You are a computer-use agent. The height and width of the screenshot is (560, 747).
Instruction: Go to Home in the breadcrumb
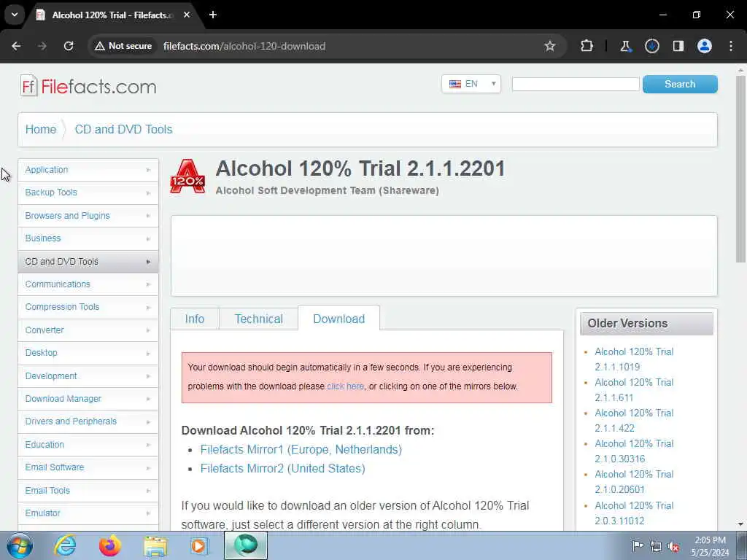pyautogui.click(x=41, y=130)
